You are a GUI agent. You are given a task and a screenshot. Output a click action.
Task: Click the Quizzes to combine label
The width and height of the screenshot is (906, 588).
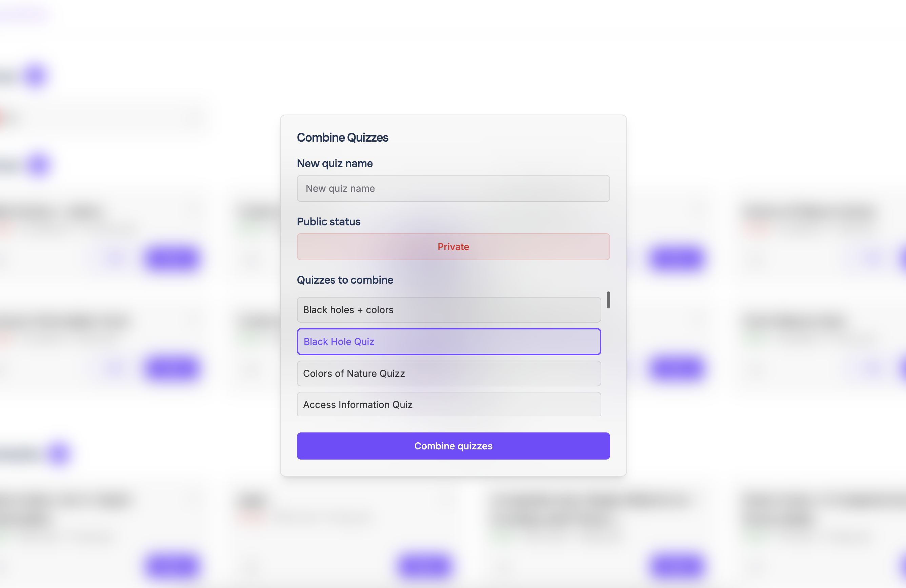tap(345, 280)
